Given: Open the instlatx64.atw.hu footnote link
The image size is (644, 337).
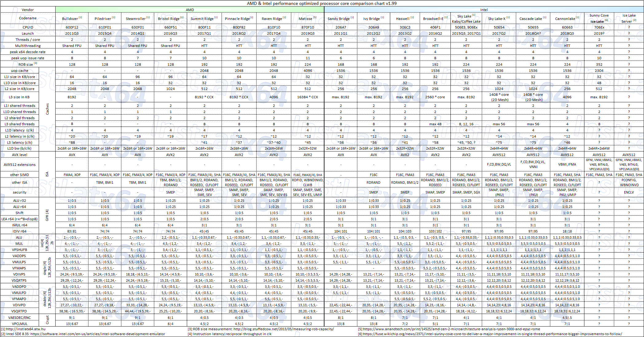Looking at the screenshot, I should (26, 329).
